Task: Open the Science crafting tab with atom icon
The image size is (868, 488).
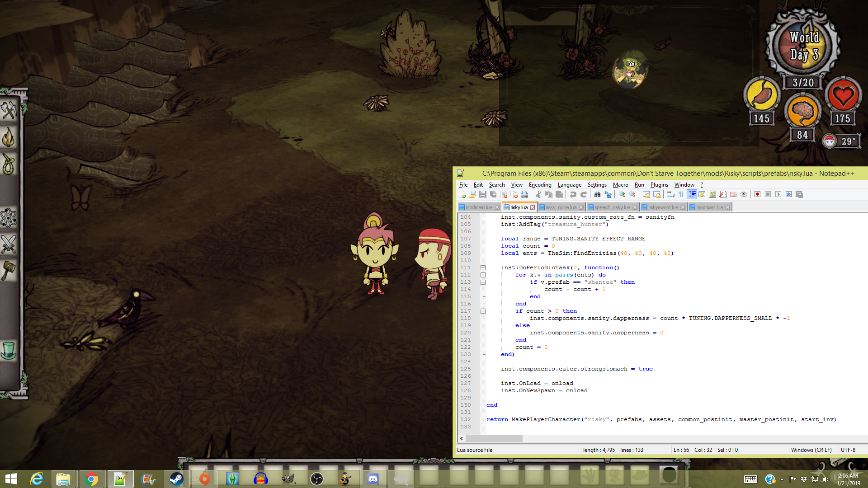Action: pyautogui.click(x=9, y=218)
